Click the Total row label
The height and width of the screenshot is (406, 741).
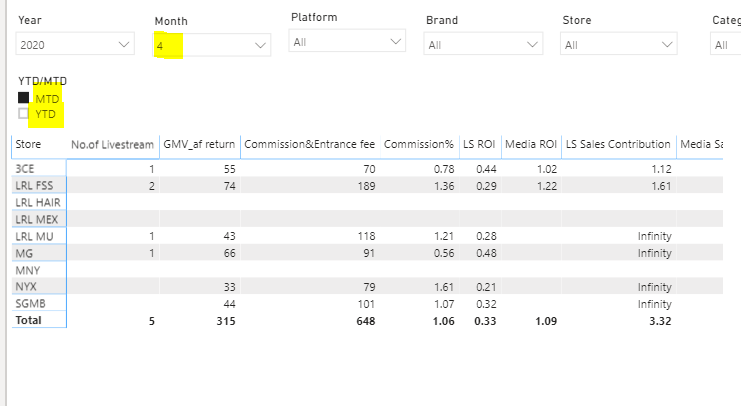[28, 321]
